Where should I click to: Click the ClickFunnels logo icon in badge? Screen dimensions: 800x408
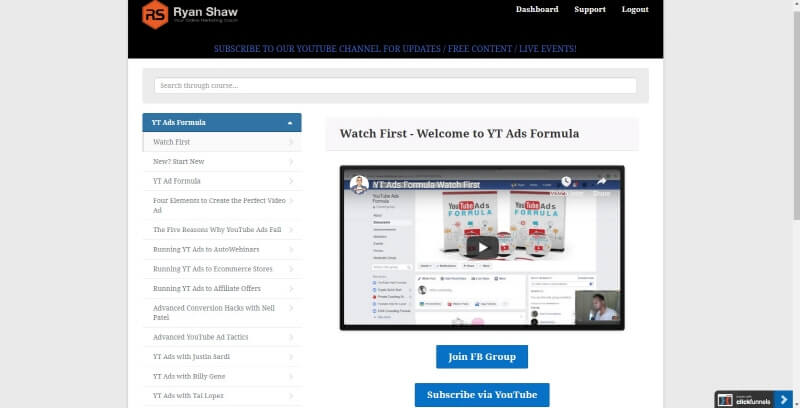725,400
